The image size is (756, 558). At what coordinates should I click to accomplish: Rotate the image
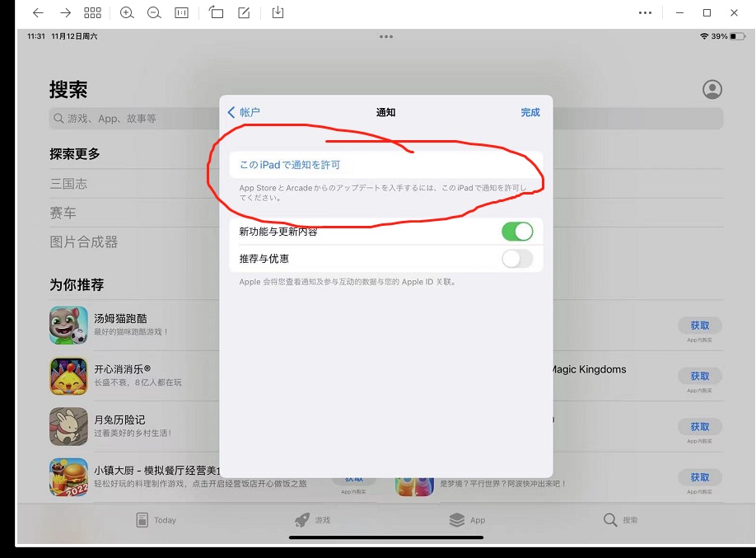pos(216,13)
